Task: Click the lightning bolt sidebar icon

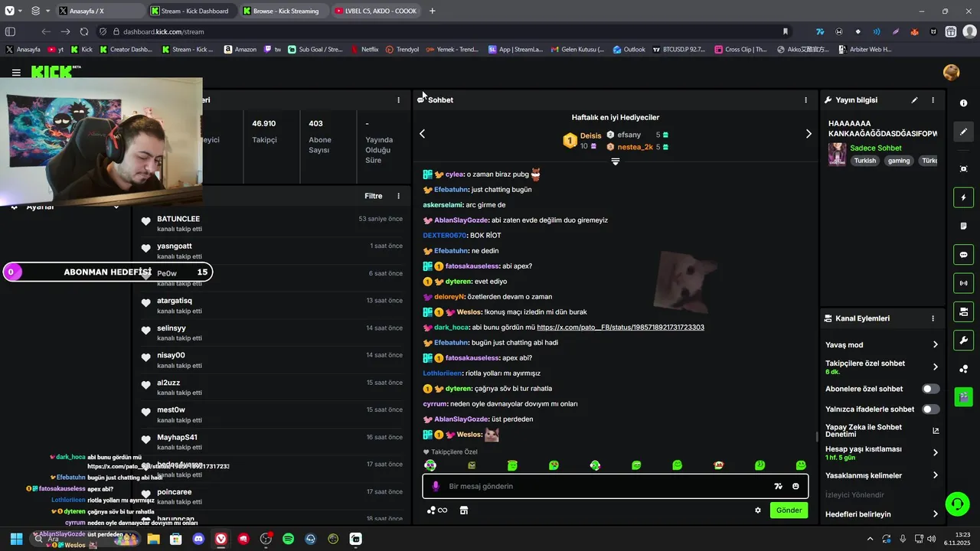Action: pos(964,198)
